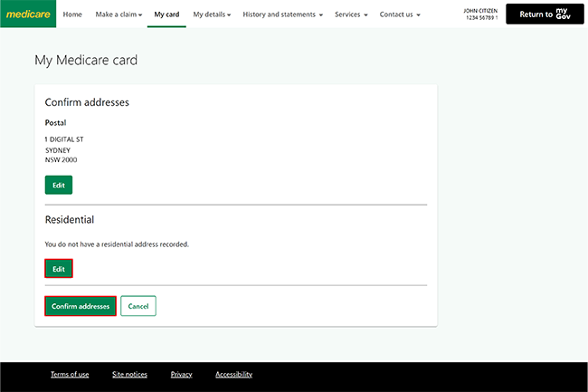This screenshot has height=392, width=588.
Task: Expand the Services dropdown
Action: pyautogui.click(x=351, y=14)
